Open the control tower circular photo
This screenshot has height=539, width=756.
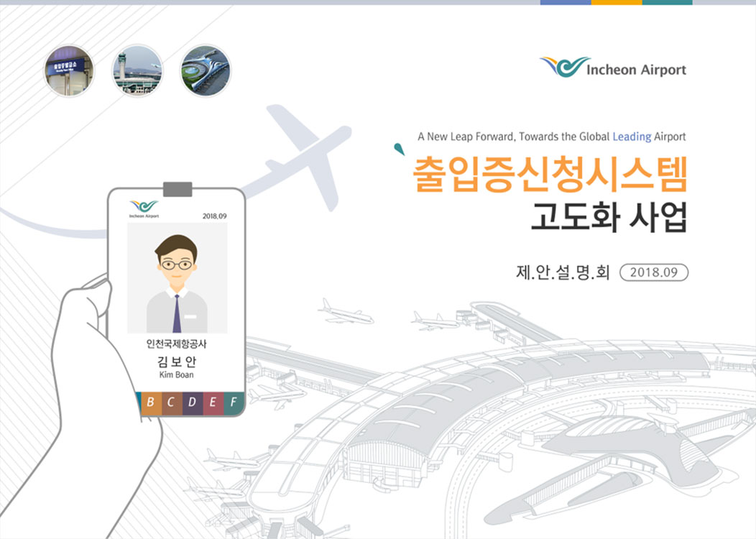(137, 71)
